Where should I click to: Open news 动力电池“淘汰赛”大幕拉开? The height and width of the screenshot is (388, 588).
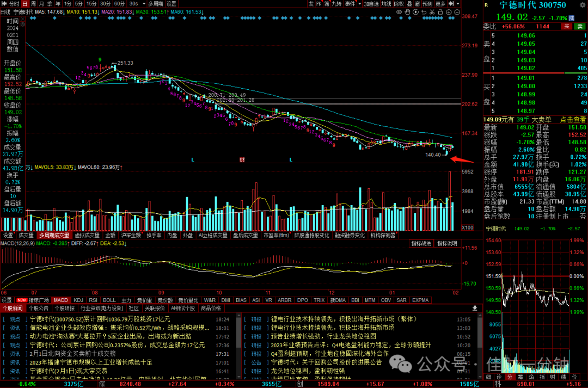pos(111,336)
